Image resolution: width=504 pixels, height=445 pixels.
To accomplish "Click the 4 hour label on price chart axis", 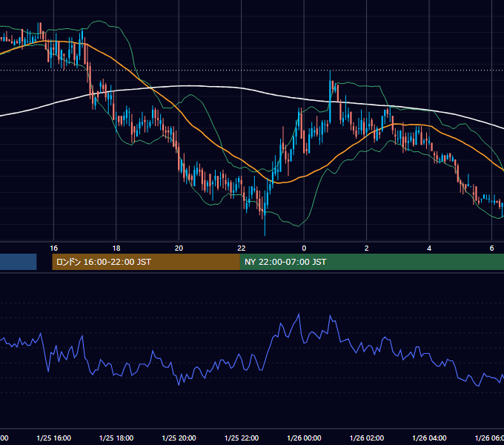I will 429,248.
